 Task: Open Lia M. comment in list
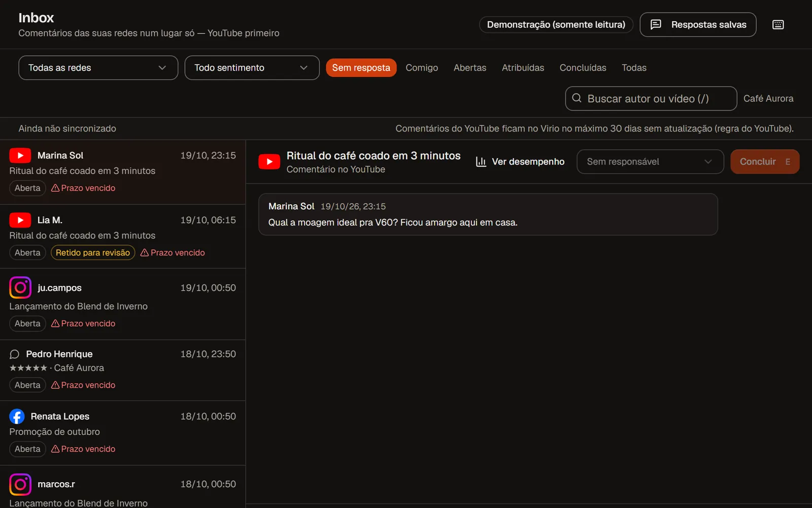pyautogui.click(x=123, y=237)
